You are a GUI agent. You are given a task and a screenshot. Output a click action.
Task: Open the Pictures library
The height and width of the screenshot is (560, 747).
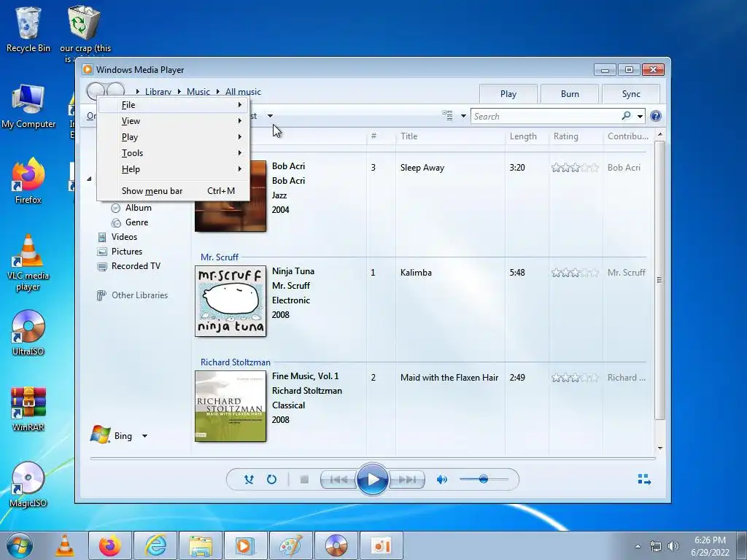pos(126,252)
